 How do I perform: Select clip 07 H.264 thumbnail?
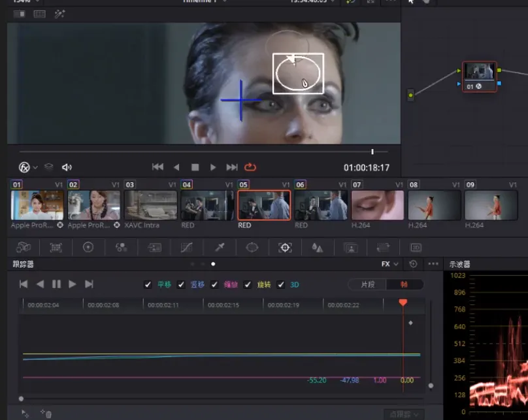click(x=378, y=205)
